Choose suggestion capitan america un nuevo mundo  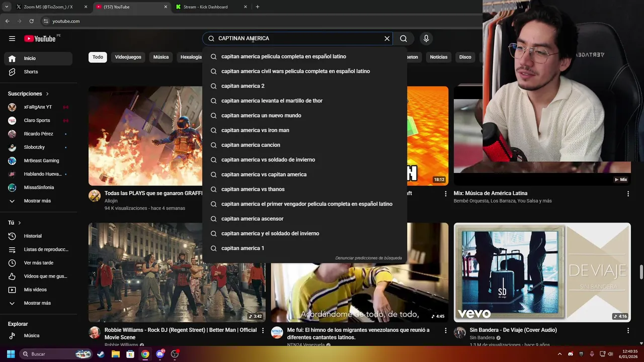(304, 116)
